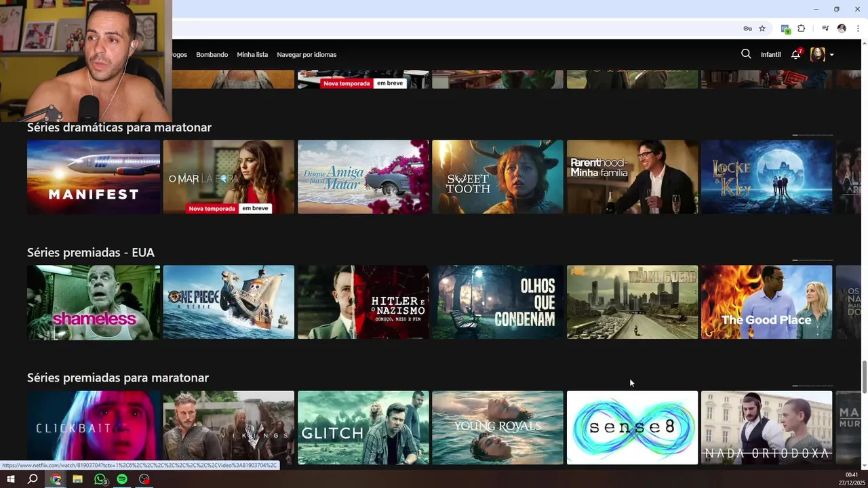Open the blue code extension icon
This screenshot has width=868, height=488.
click(x=785, y=28)
